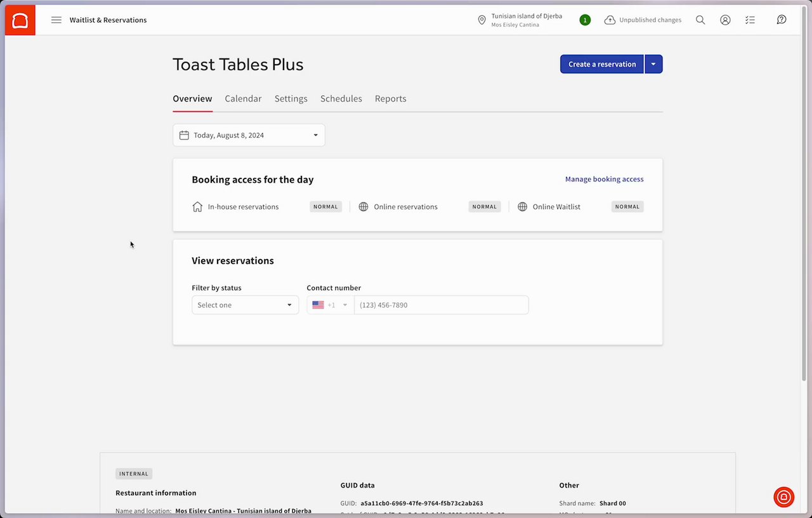The width and height of the screenshot is (812, 518).
Task: Open the country code flag selector
Action: click(330, 305)
